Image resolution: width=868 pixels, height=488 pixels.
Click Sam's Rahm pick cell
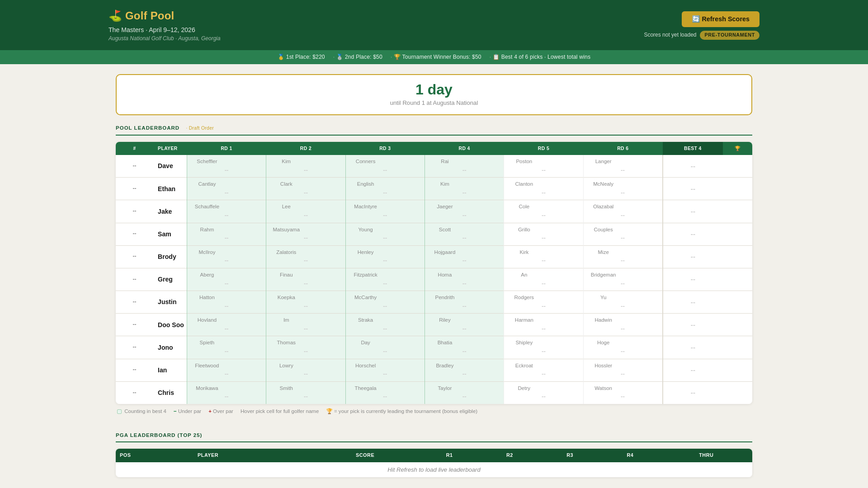[226, 235]
